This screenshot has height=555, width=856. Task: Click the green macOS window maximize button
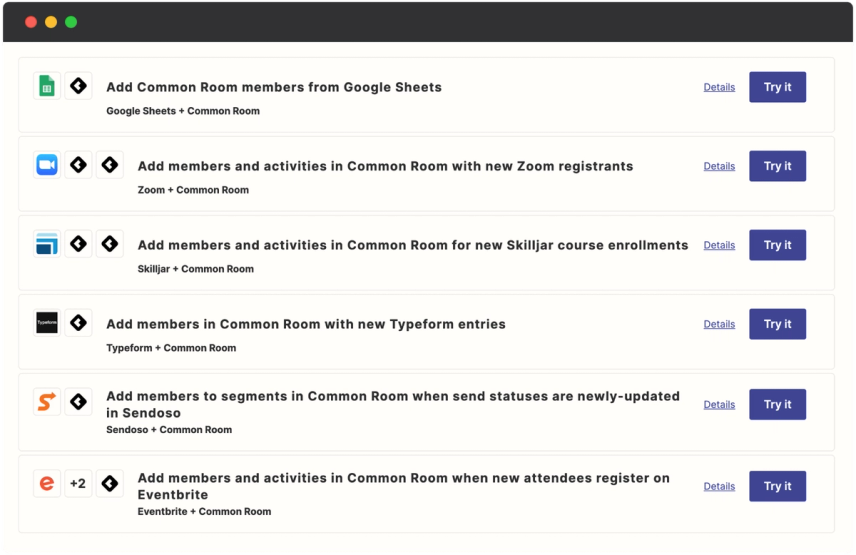click(x=71, y=22)
